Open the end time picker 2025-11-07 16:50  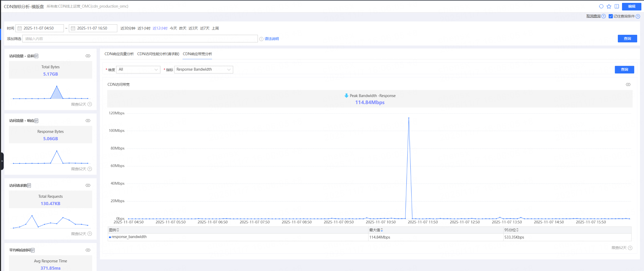point(93,28)
